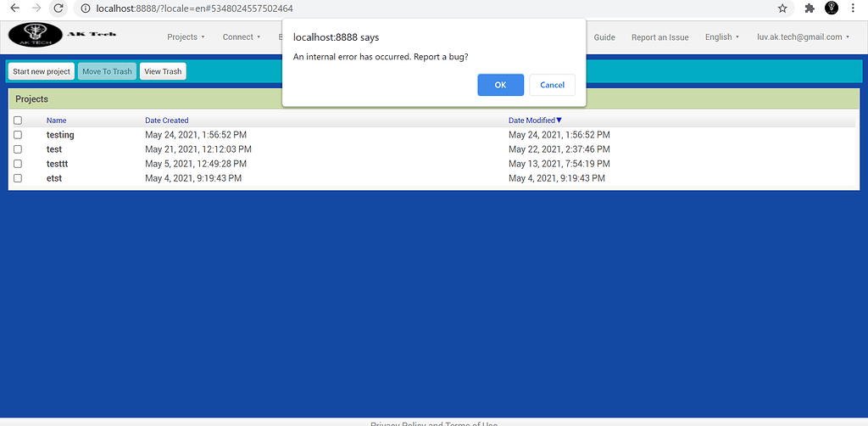Check the box for project test
The image size is (868, 426).
click(18, 149)
